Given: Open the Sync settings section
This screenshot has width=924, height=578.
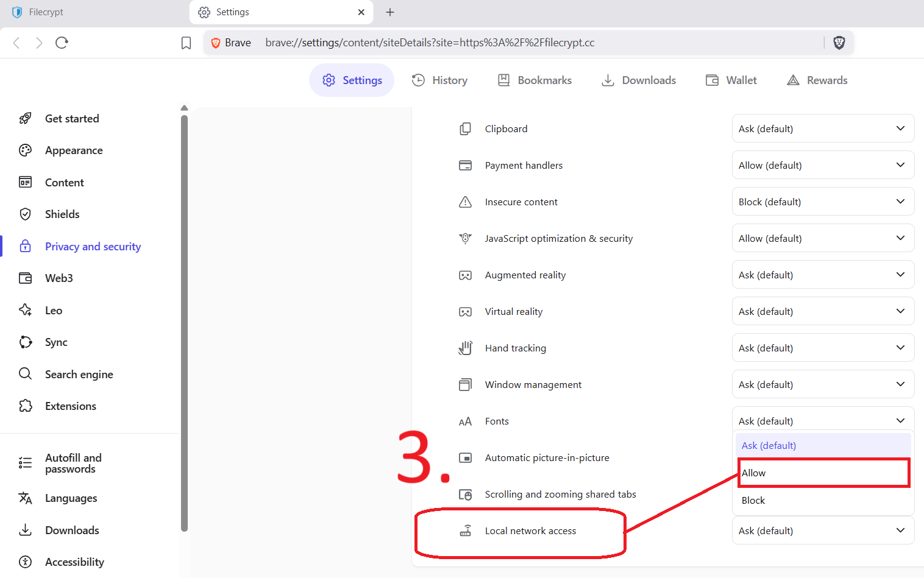Looking at the screenshot, I should click(56, 342).
